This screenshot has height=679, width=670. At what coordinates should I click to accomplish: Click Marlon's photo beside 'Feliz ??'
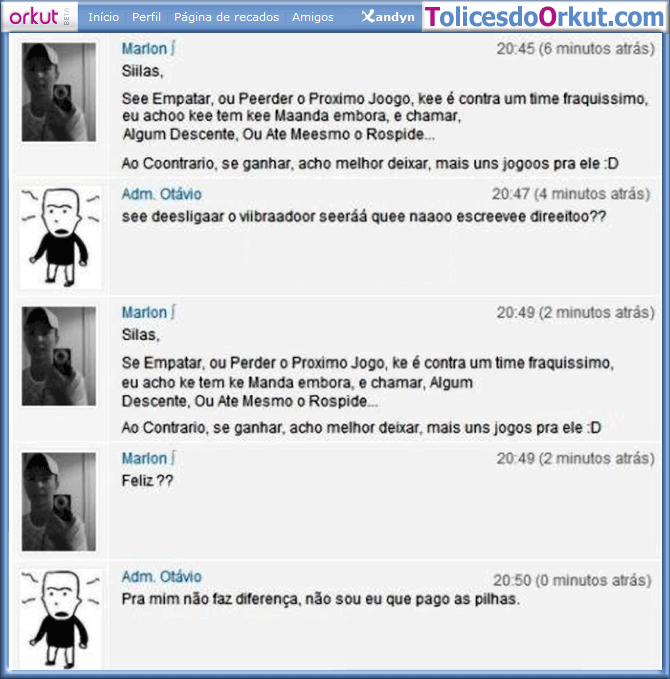(59, 501)
